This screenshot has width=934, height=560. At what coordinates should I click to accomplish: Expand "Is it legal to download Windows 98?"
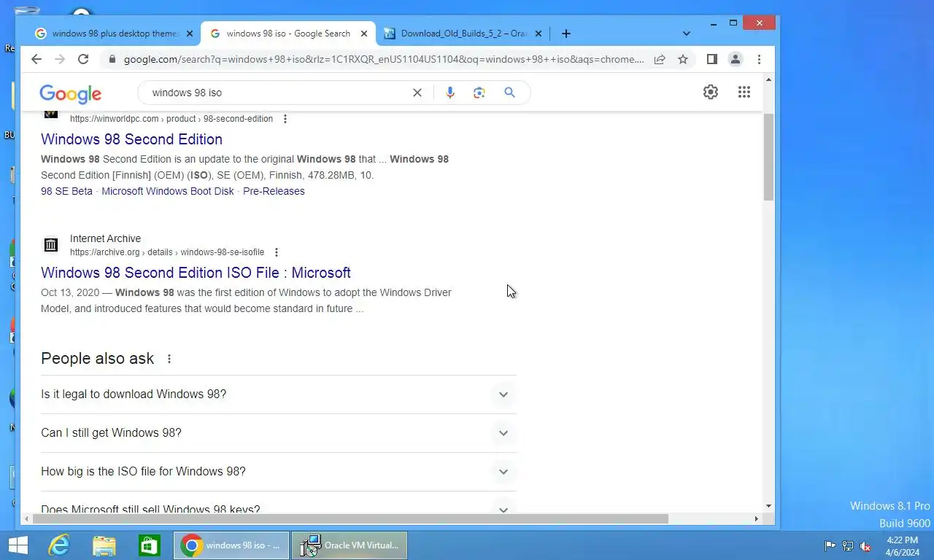[279, 394]
